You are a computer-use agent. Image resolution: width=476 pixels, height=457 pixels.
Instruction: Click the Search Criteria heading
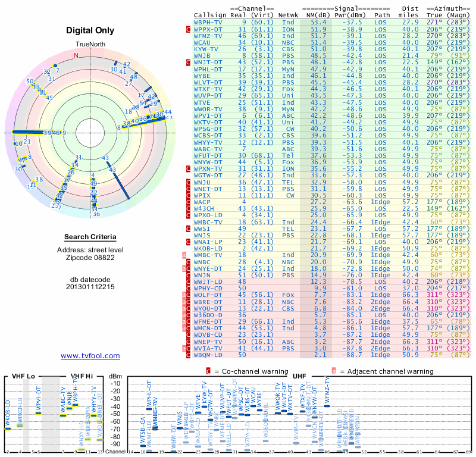tap(90, 237)
